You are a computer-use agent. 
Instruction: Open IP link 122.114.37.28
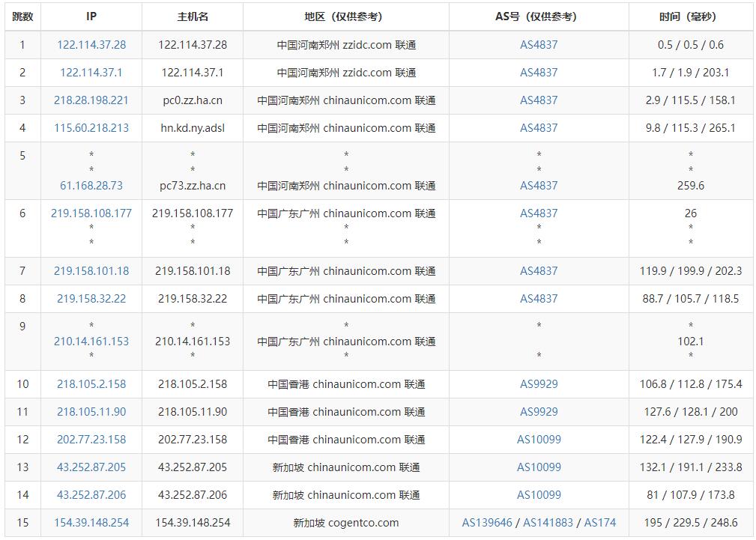coord(91,45)
